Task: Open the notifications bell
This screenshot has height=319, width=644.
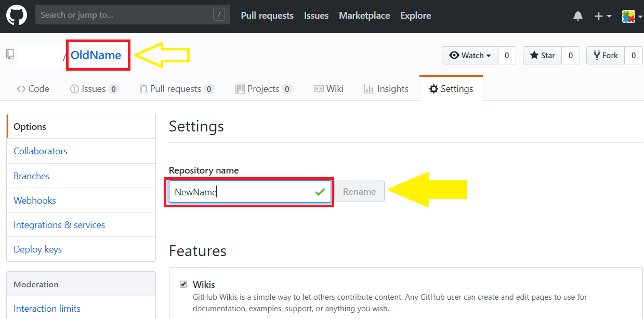Action: point(577,16)
